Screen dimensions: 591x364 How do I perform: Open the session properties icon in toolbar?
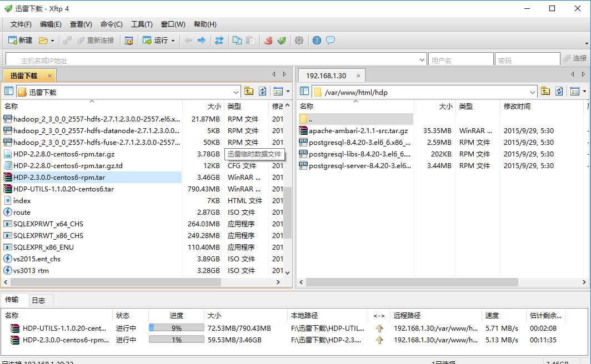[x=129, y=41]
